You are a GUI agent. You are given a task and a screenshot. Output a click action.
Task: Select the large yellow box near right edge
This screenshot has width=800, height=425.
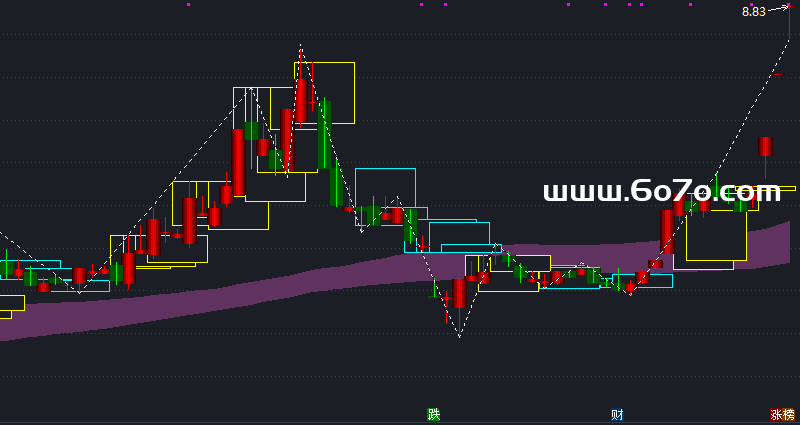pos(716,258)
